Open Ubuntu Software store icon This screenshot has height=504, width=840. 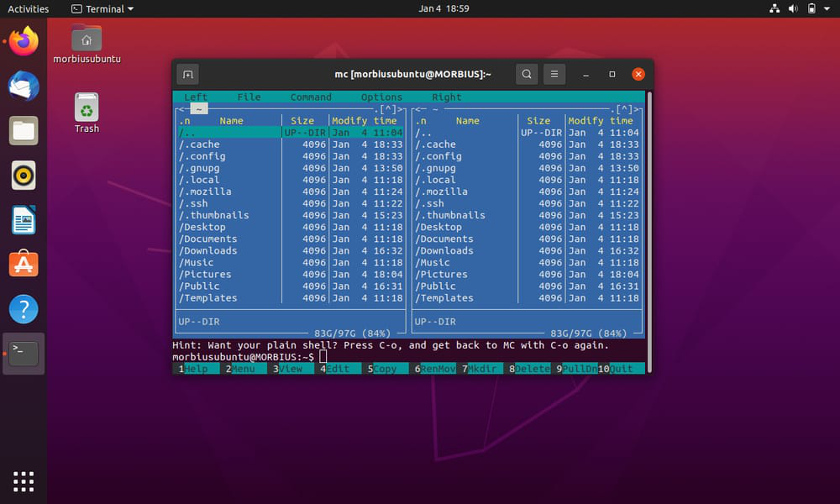24,264
